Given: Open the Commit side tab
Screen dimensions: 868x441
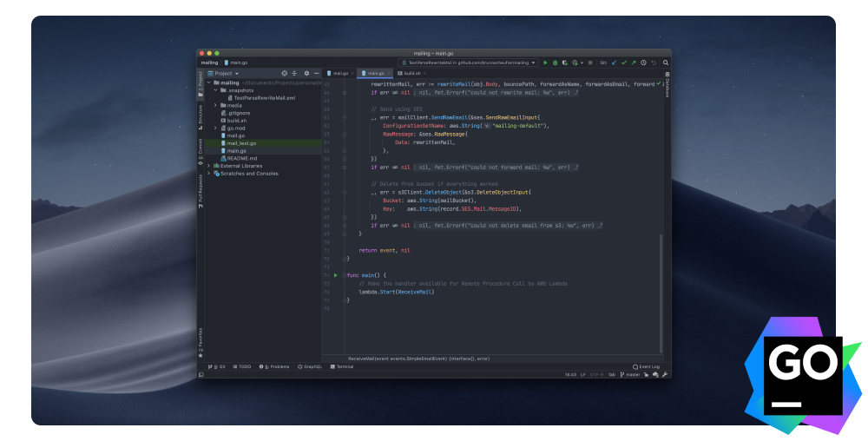Looking at the screenshot, I should [201, 152].
